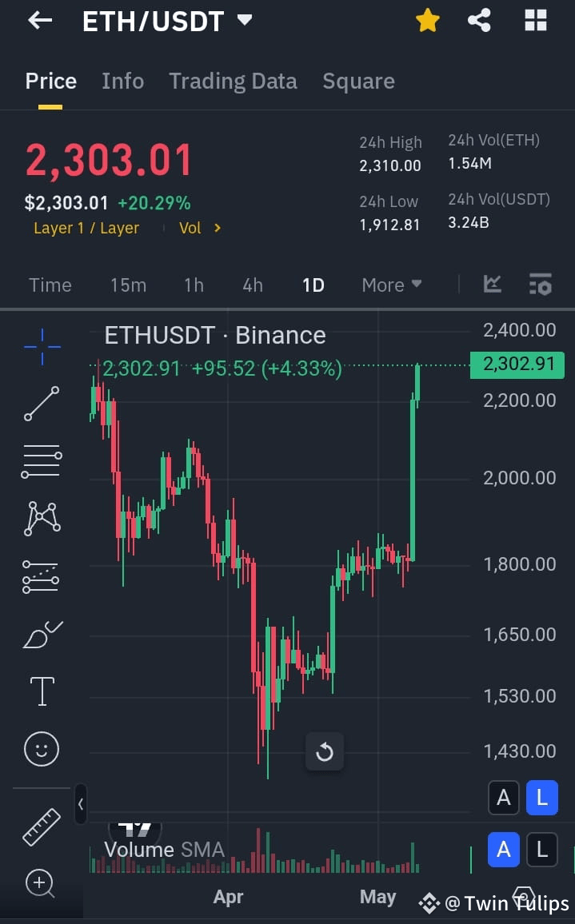Open the chart settings icon
This screenshot has width=575, height=924.
click(540, 284)
